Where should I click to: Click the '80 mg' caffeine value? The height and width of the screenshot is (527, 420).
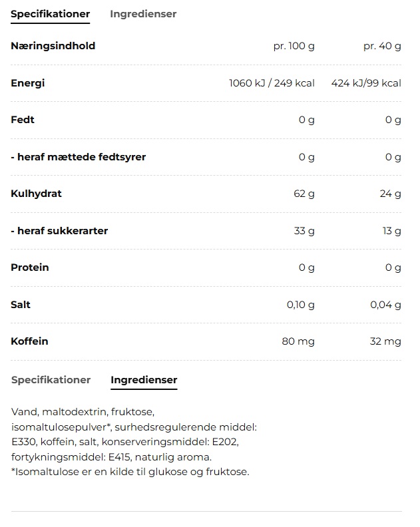tap(298, 341)
